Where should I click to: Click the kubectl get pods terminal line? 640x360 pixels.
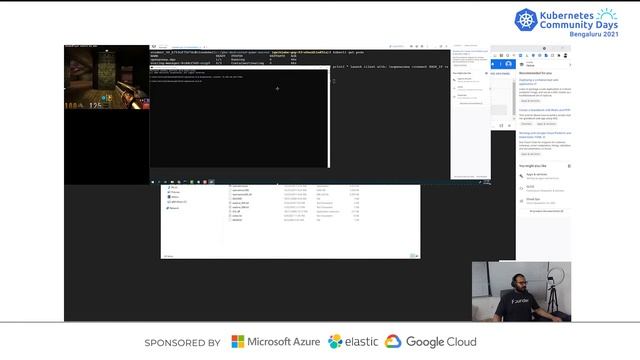[x=257, y=52]
